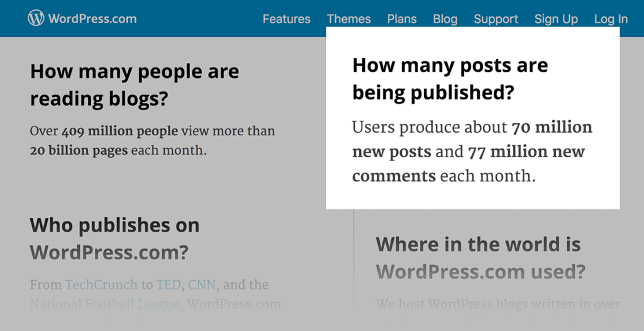Click the bold "77 million new" text
The image size is (644, 331).
(526, 152)
